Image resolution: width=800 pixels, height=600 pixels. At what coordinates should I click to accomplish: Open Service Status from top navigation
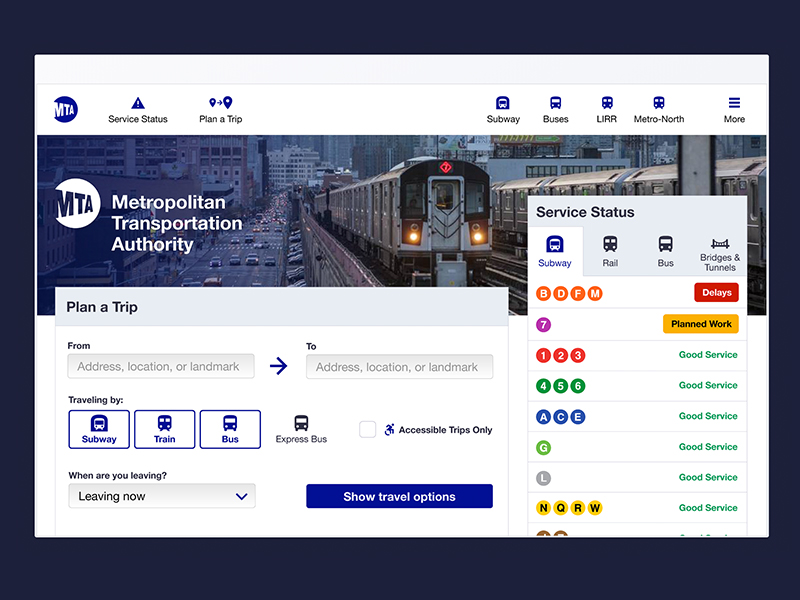(138, 110)
